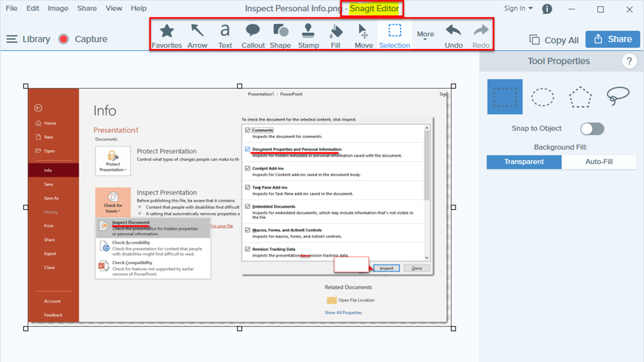The height and width of the screenshot is (362, 644).
Task: Select Check Compatibility menu entry
Action: [x=153, y=268]
